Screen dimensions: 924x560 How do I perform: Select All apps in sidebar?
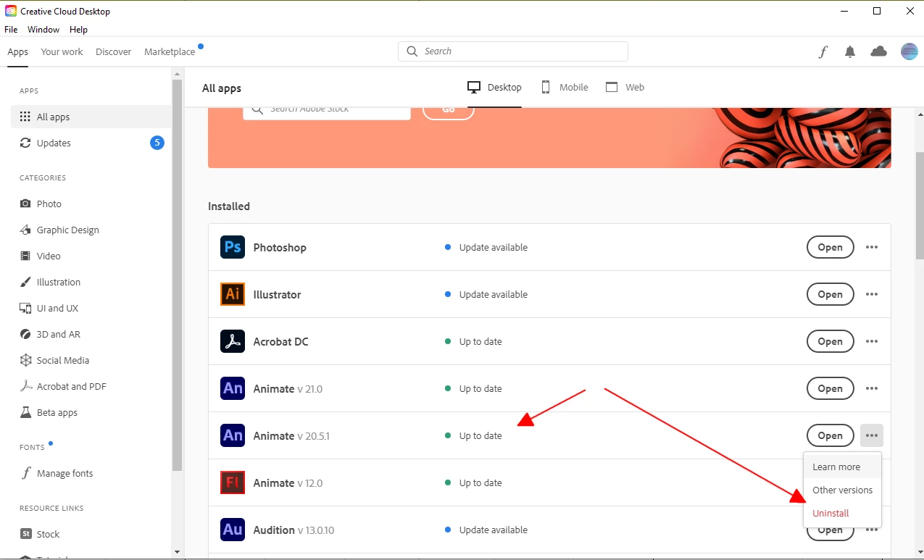coord(91,117)
